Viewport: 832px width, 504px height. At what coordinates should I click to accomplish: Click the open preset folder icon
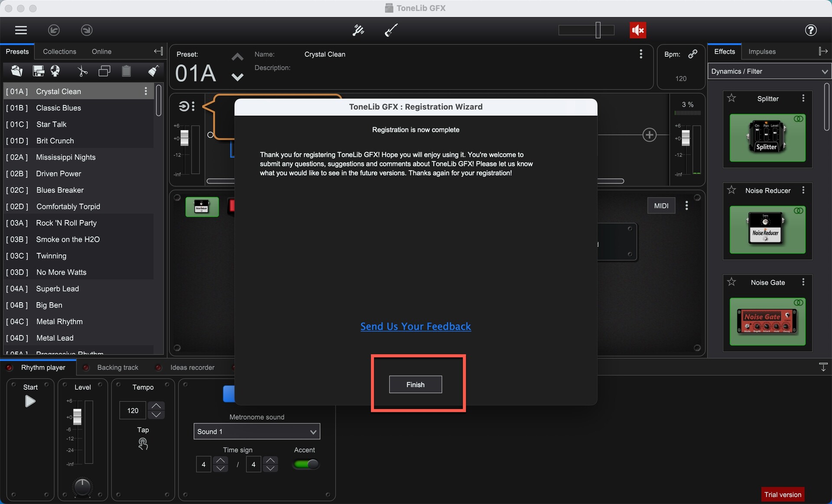(17, 71)
